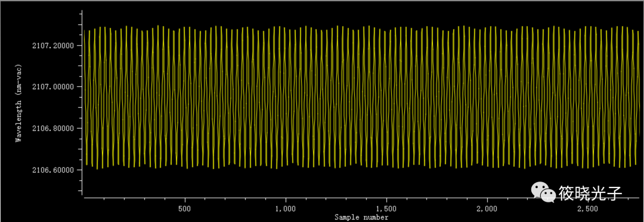Click the 500 sample number tick label
The width and height of the screenshot is (644, 222).
pos(185,208)
